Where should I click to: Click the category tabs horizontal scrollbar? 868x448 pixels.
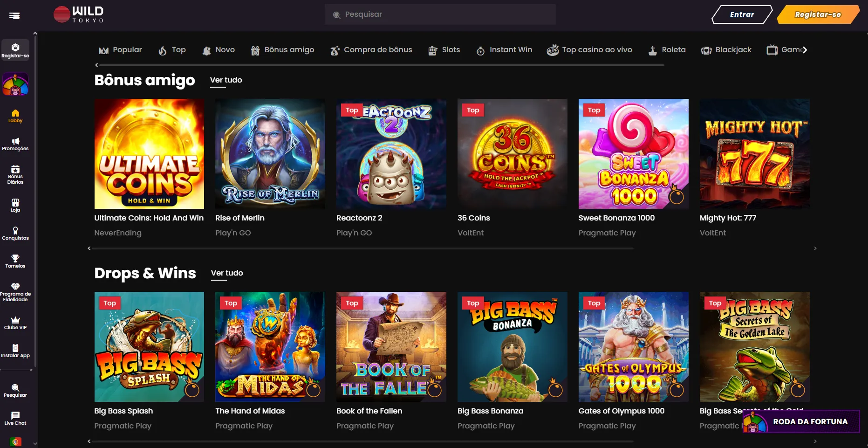[x=382, y=65]
